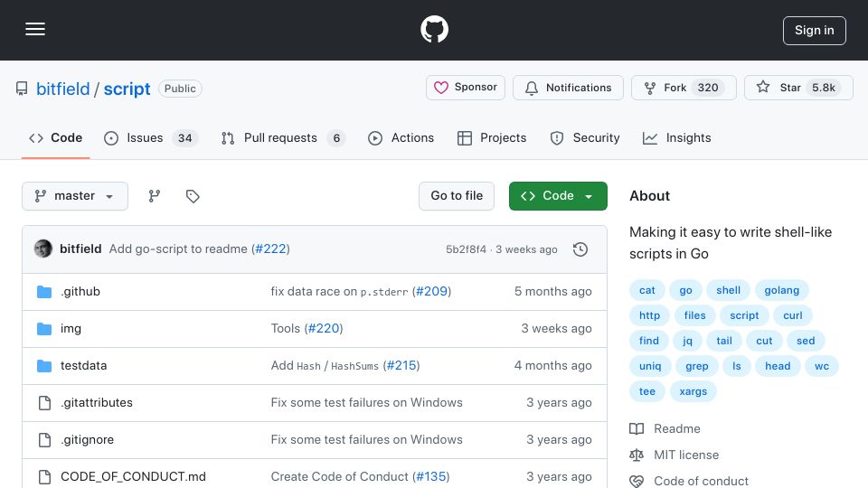868x488 pixels.
Task: Open the Readme link in About
Action: [665, 428]
